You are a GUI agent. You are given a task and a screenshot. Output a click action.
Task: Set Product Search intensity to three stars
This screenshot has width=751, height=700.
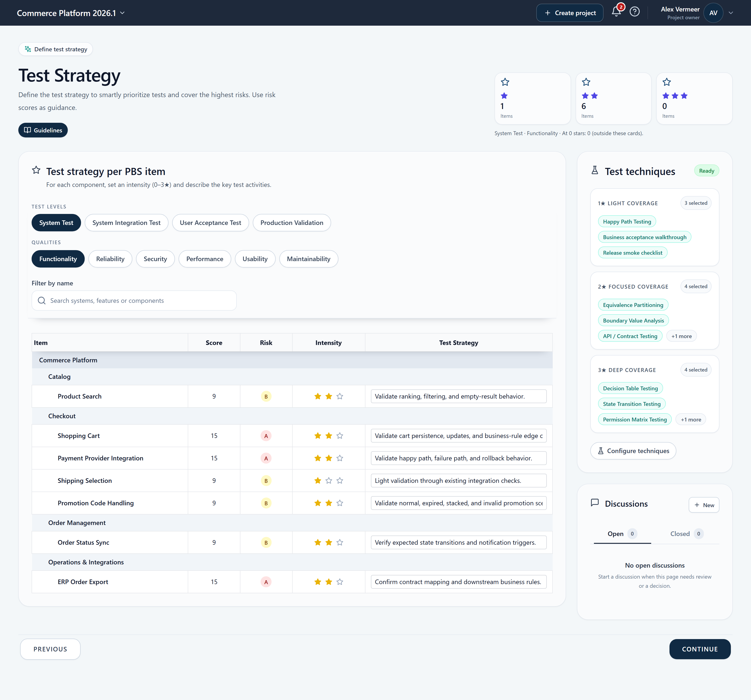[340, 396]
